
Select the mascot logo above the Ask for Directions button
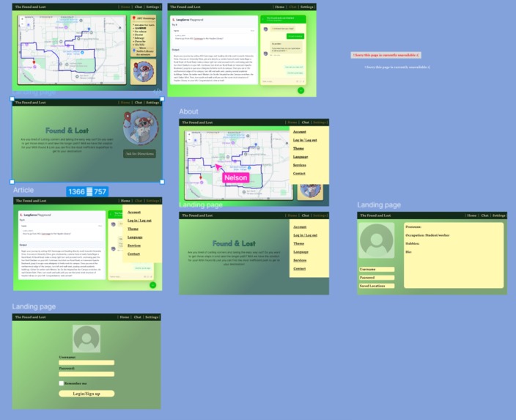coord(141,128)
